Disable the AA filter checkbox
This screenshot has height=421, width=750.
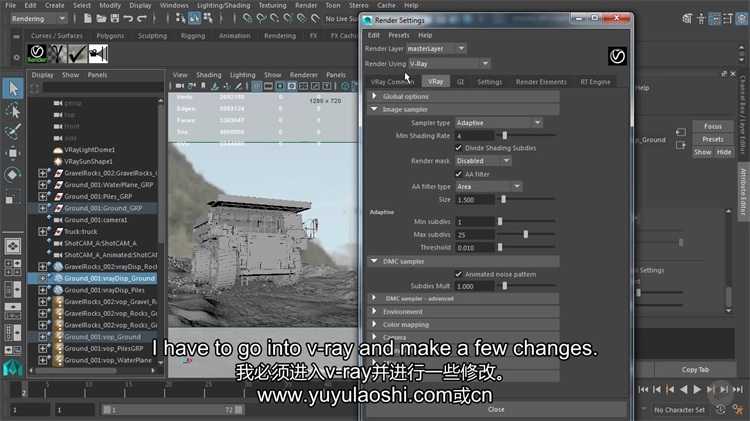[x=459, y=173]
